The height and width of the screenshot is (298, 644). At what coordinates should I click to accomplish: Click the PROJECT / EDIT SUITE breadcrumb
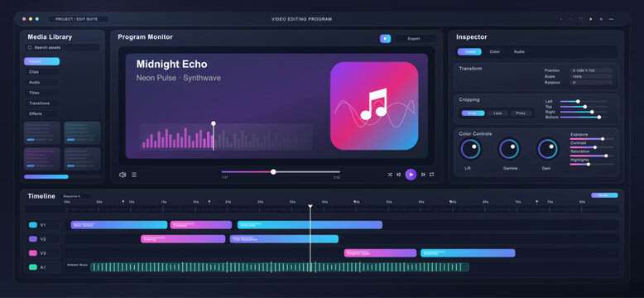click(78, 19)
